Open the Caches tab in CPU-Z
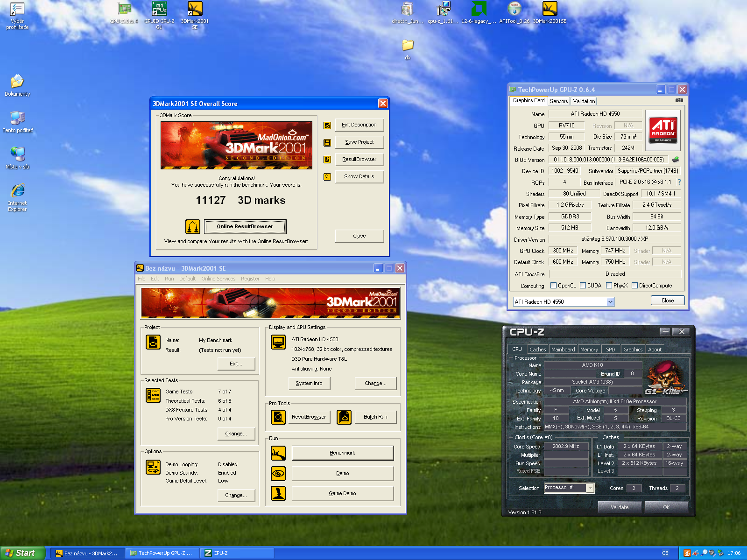The height and width of the screenshot is (560, 747). tap(537, 350)
